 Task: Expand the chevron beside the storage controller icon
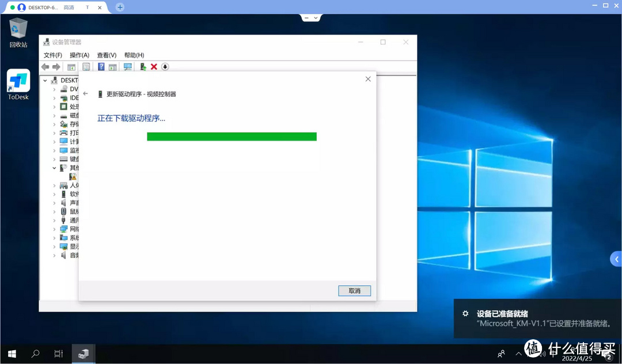click(54, 124)
